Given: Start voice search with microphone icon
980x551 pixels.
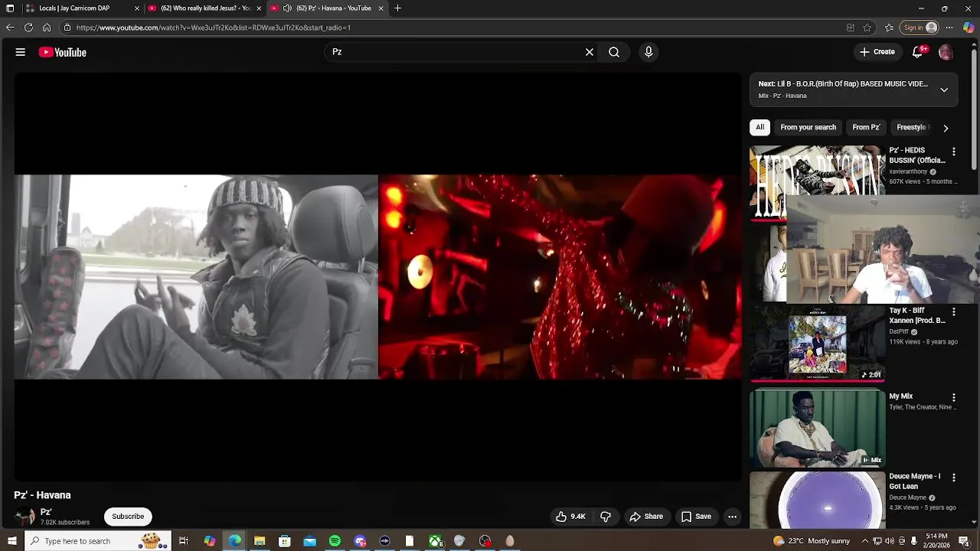Looking at the screenshot, I should pyautogui.click(x=648, y=52).
